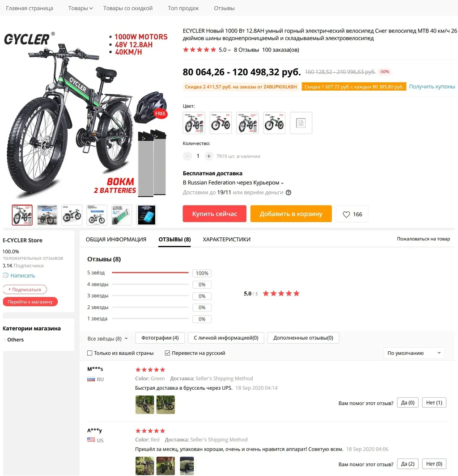Switch to the ХАРАКТЕРИСТИКИ tab
458x476 pixels.
[x=227, y=240]
